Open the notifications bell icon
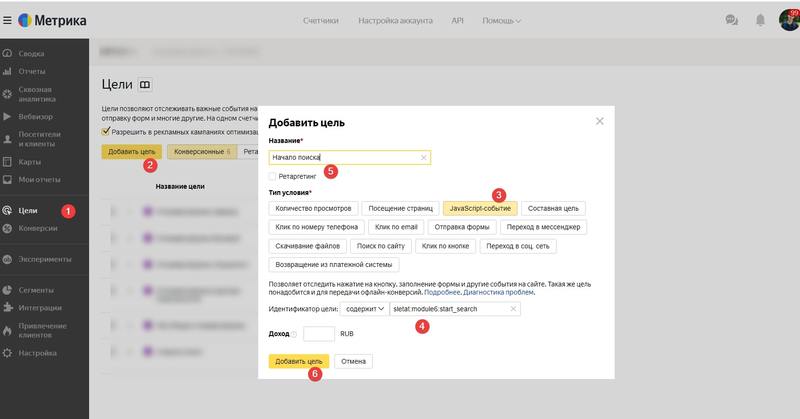This screenshot has height=419, width=800. click(x=760, y=20)
